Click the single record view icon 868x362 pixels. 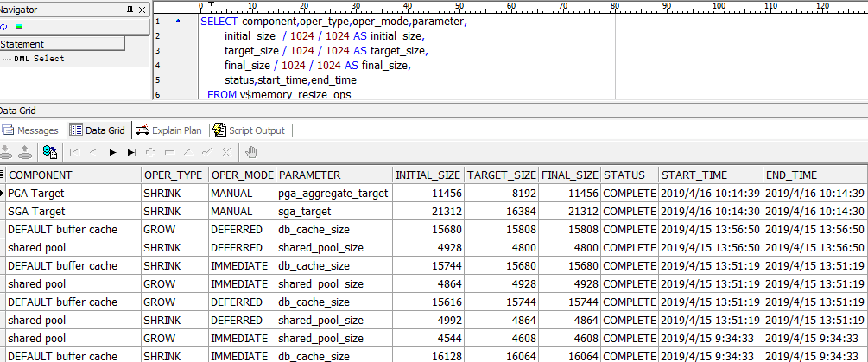click(50, 152)
